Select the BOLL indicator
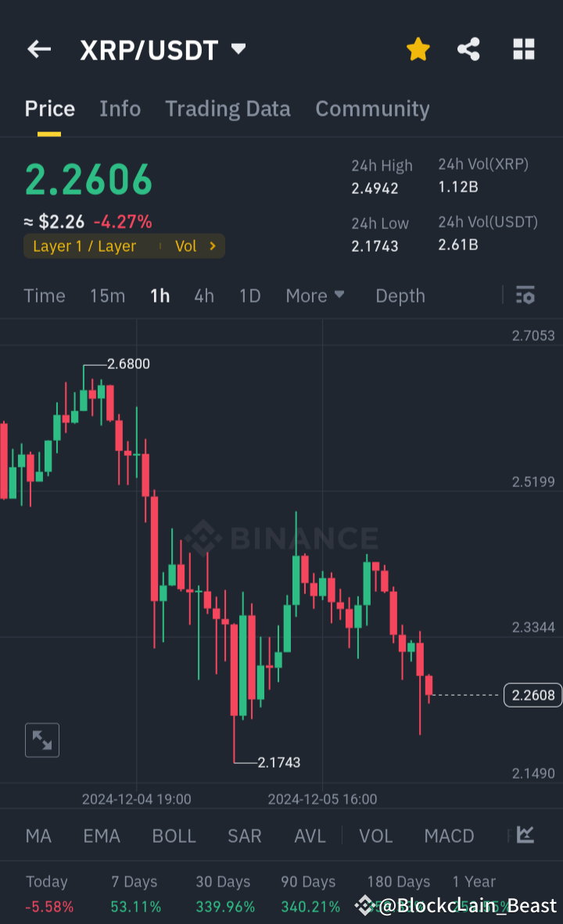 pyautogui.click(x=174, y=836)
